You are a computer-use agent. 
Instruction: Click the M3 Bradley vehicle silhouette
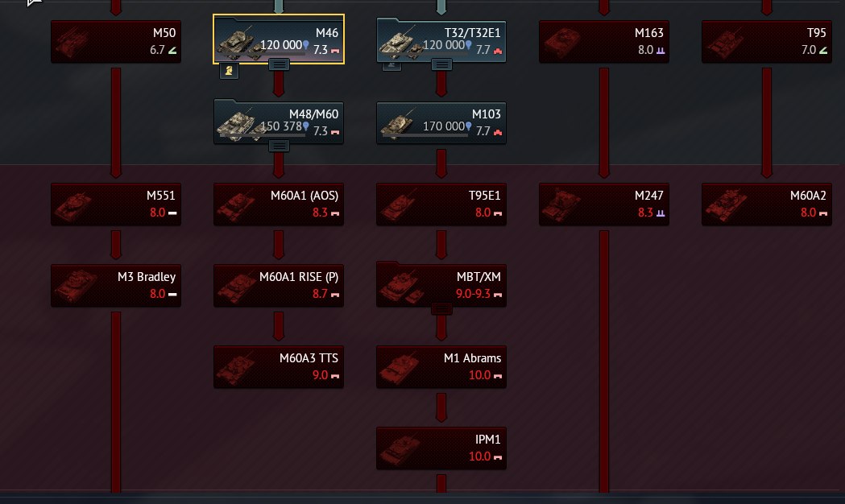[74, 286]
